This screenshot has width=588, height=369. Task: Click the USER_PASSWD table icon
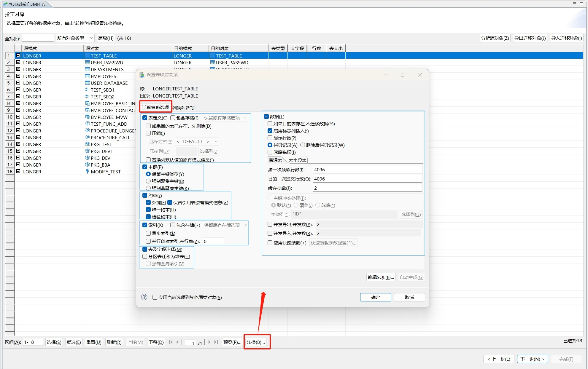(x=88, y=63)
